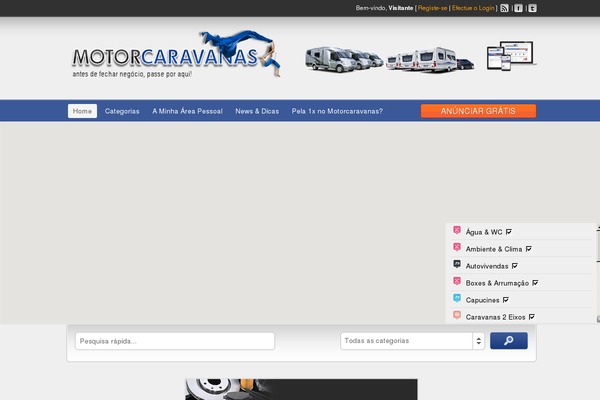The height and width of the screenshot is (400, 600).
Task: Click the category list scrollbar thumb
Action: click(598, 246)
